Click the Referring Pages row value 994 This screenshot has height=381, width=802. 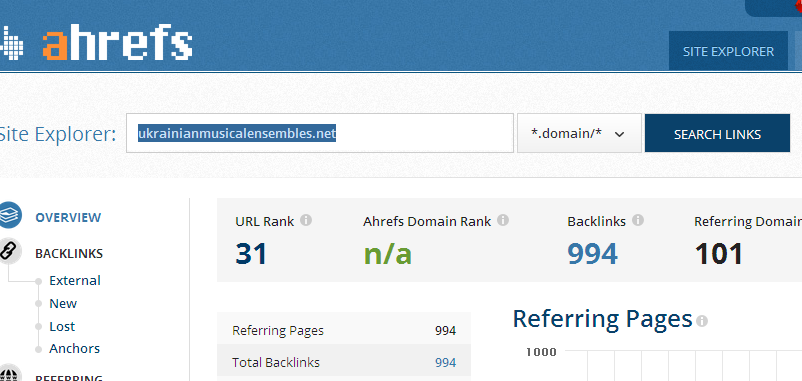445,330
